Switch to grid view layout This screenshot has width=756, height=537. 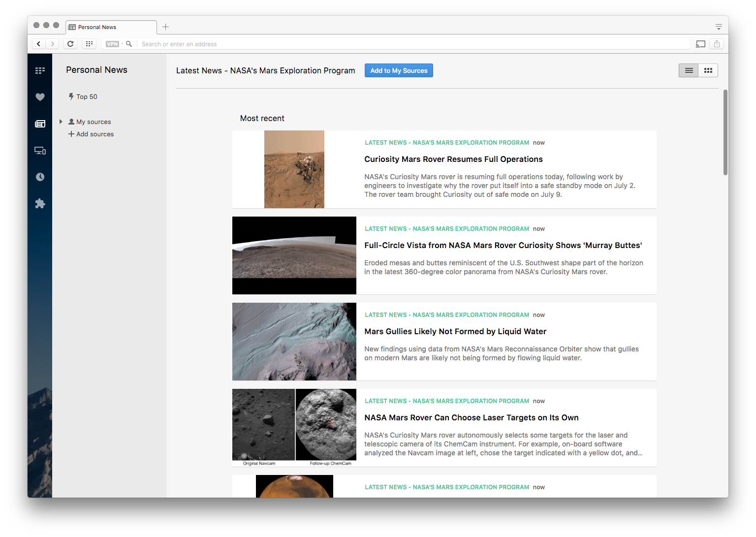(x=708, y=70)
